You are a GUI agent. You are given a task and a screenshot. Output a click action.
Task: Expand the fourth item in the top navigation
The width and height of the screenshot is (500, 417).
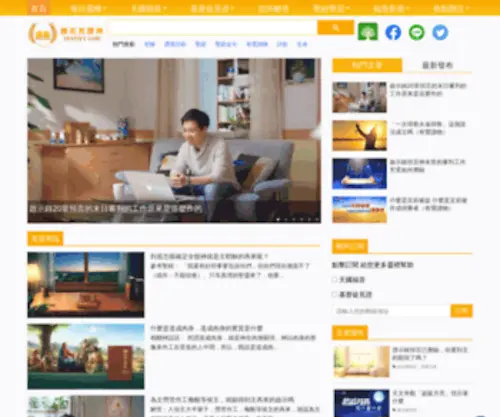(212, 8)
